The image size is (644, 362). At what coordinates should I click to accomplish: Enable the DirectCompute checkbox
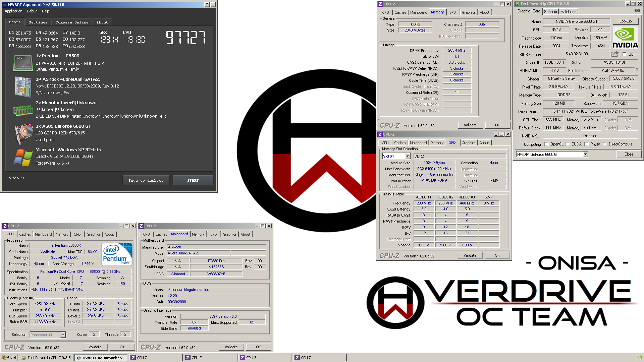605,144
